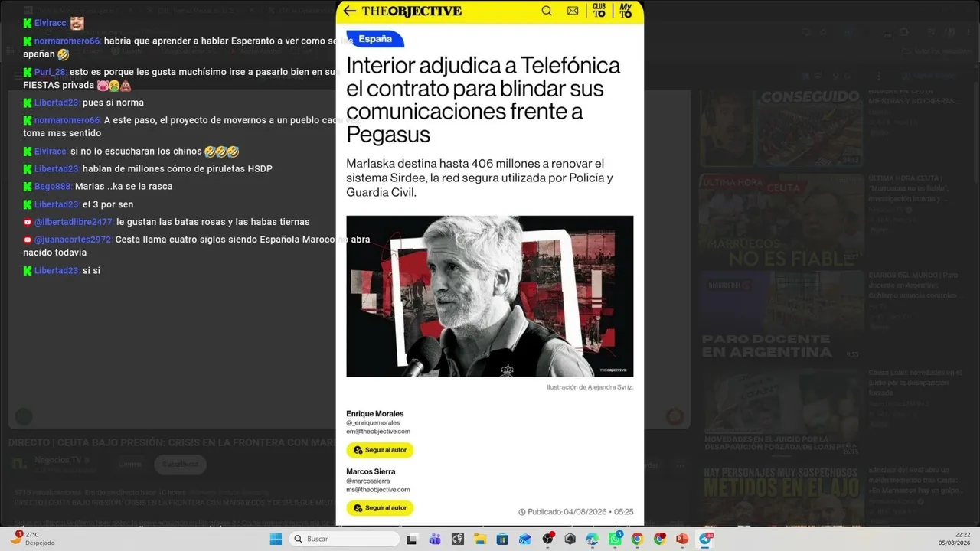Go back with the article's back arrow
This screenshot has height=551, width=980.
pyautogui.click(x=350, y=11)
